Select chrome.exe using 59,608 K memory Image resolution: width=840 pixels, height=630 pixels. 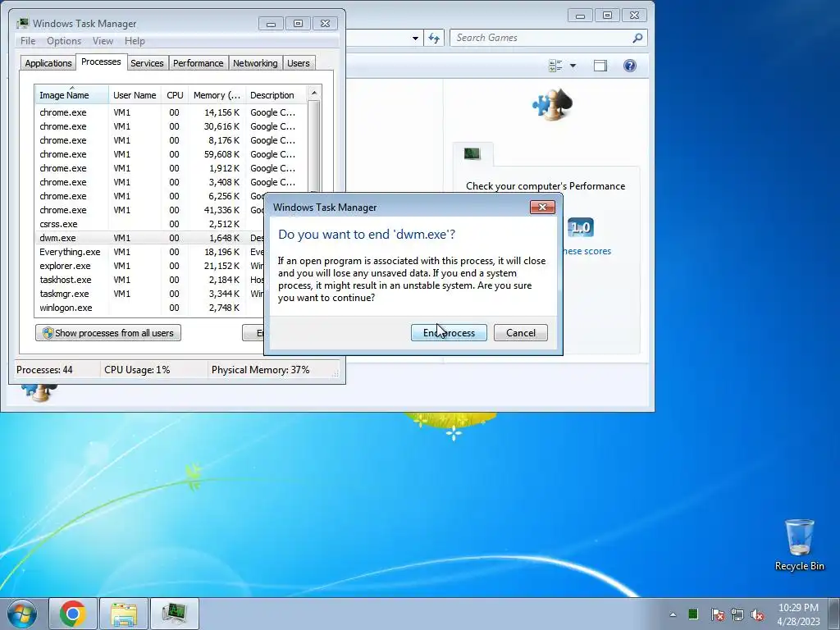171,154
